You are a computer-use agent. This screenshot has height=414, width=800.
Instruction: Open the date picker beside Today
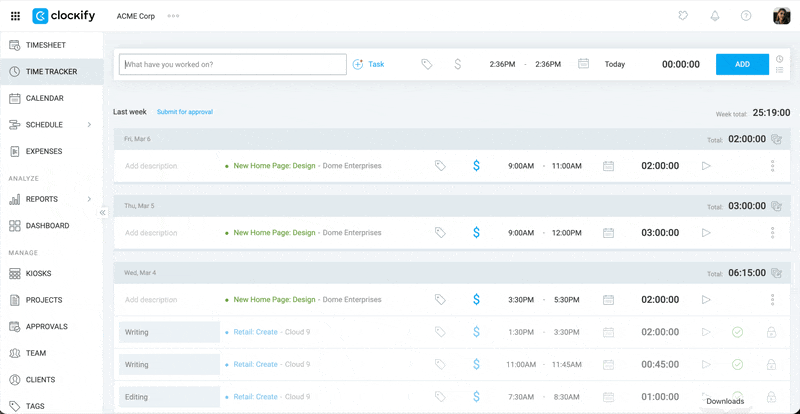583,64
